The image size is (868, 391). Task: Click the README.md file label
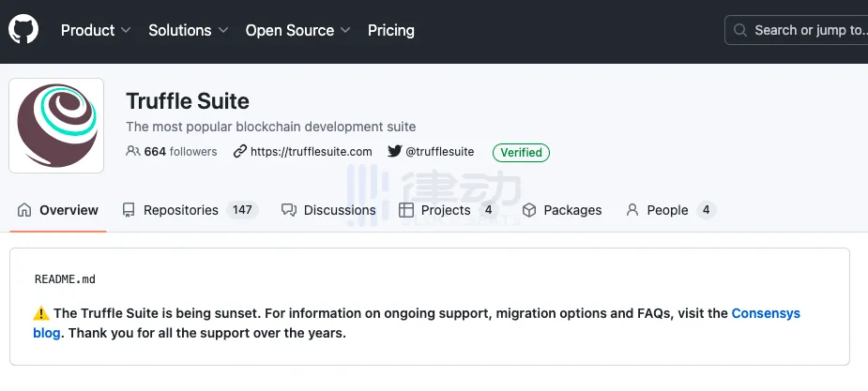point(65,279)
